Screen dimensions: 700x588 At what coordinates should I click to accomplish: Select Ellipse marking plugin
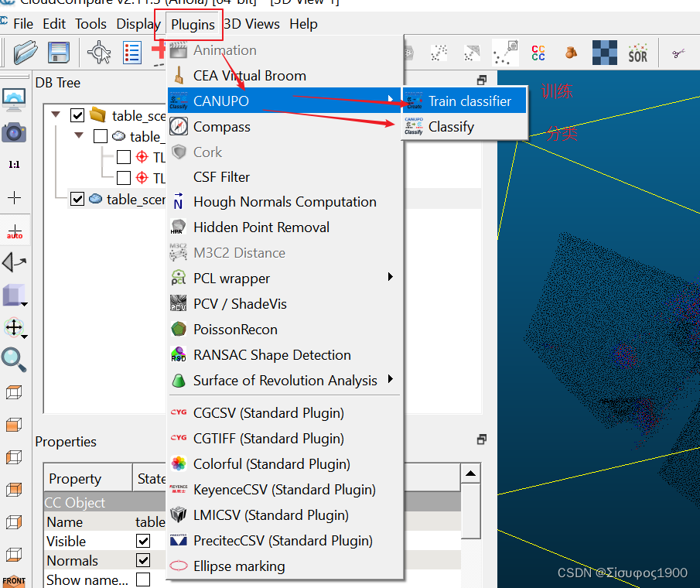tap(285, 566)
